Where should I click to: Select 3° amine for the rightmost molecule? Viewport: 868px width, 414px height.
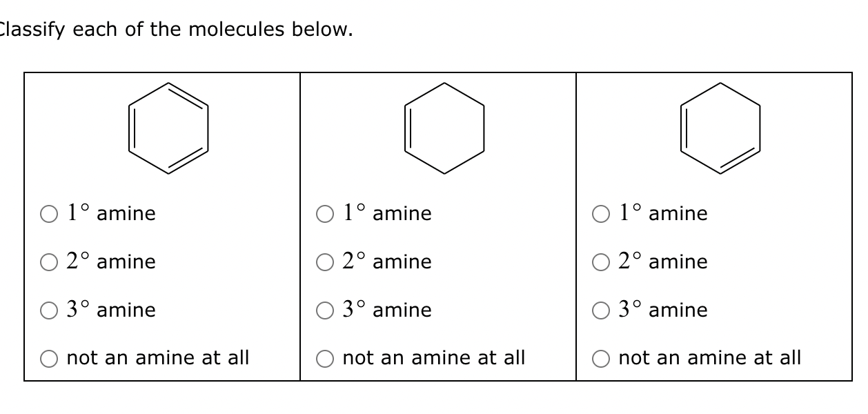click(x=601, y=310)
